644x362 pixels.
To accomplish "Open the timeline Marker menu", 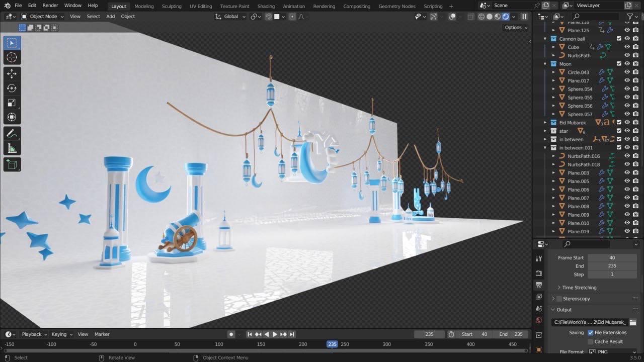I will click(x=102, y=334).
